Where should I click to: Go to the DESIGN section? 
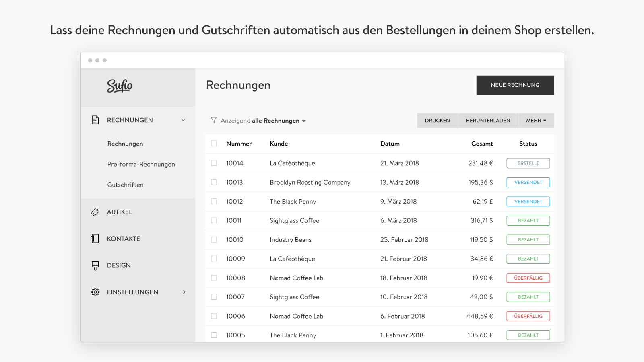click(x=119, y=265)
